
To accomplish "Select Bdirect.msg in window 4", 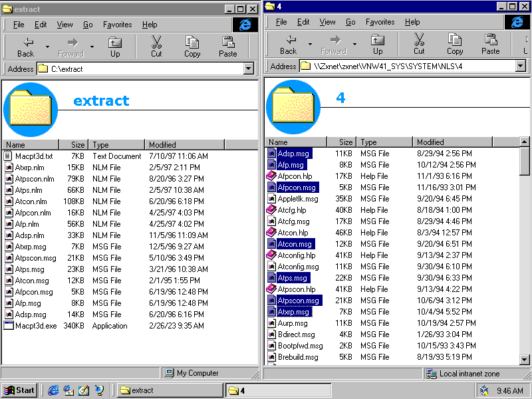I will 296,334.
